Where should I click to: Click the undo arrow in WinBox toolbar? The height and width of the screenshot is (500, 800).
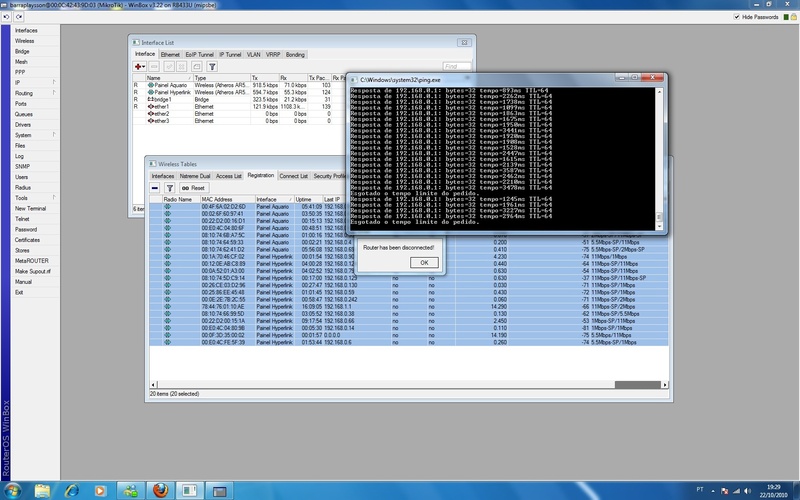(x=7, y=17)
